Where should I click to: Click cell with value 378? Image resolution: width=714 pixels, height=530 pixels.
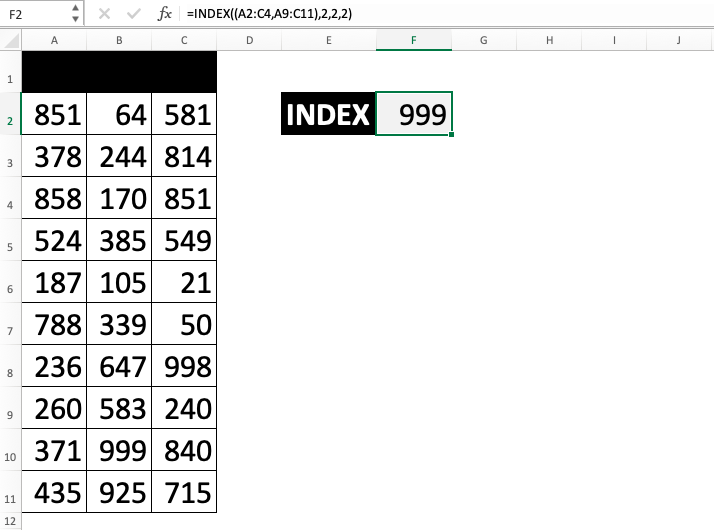point(54,156)
